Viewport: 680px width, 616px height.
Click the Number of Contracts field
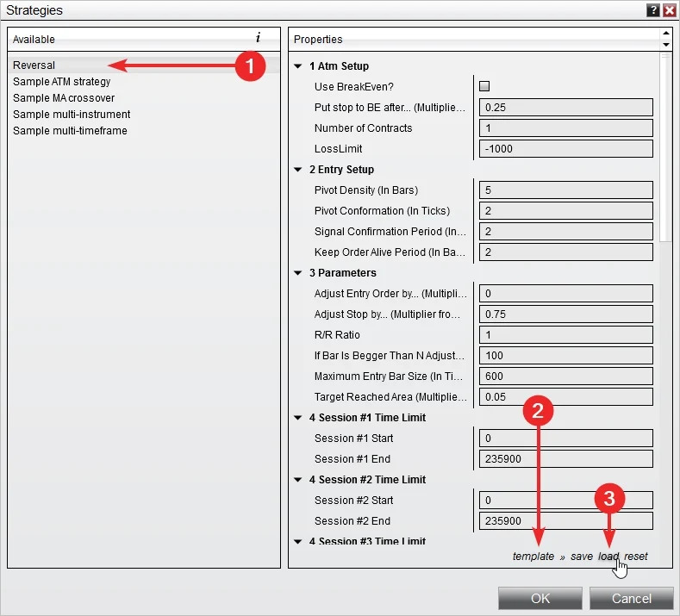tap(565, 128)
